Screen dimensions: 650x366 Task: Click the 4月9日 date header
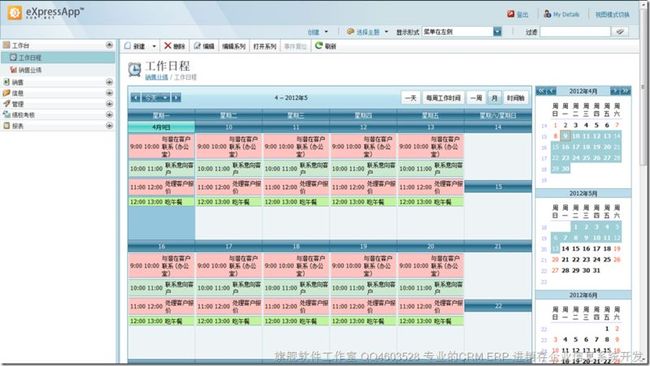(x=161, y=127)
